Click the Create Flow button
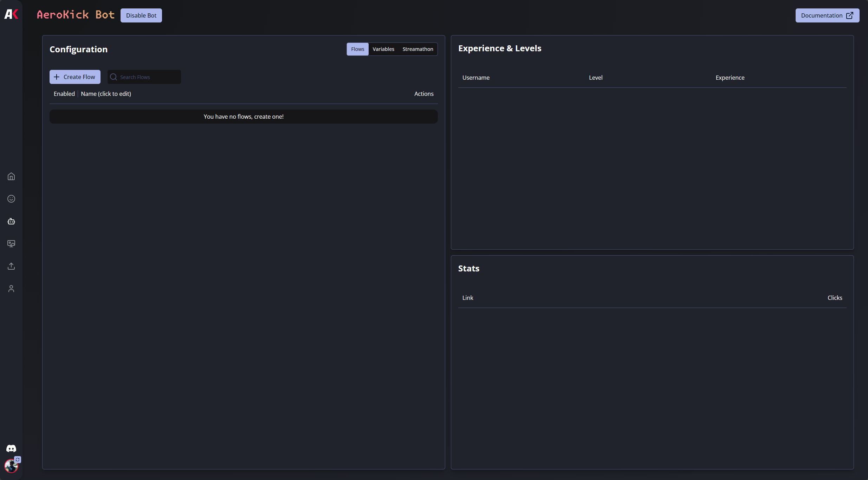 pyautogui.click(x=75, y=77)
